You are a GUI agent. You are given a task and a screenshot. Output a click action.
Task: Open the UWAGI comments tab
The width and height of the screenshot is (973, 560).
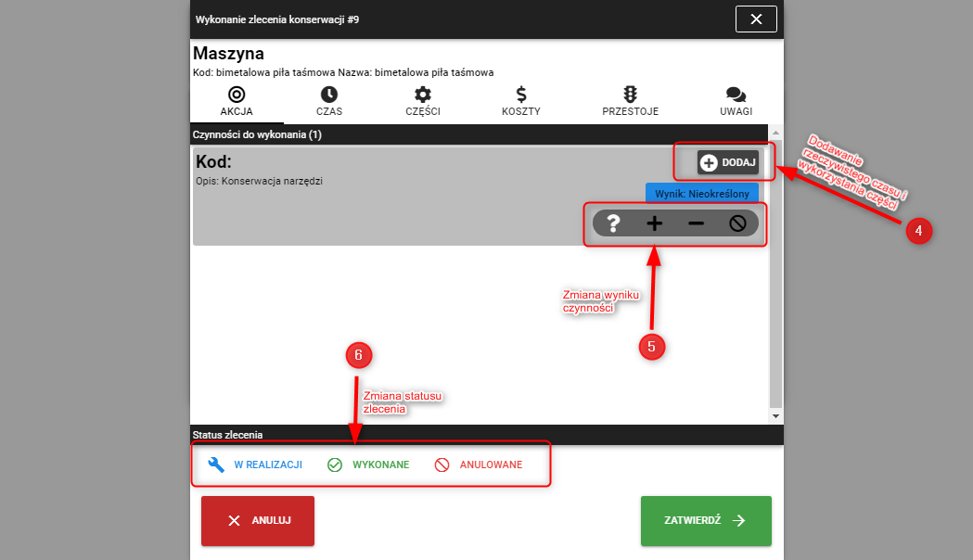736,102
